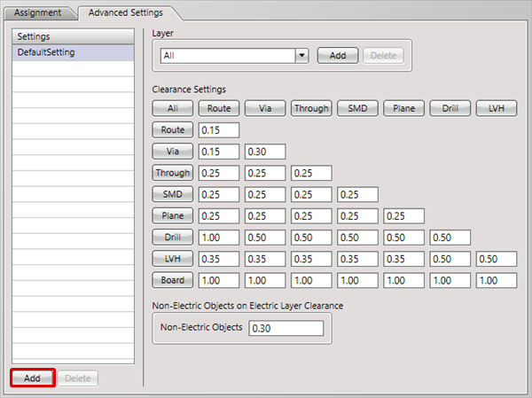Click Add button below Settings list
The height and width of the screenshot is (398, 532).
tap(33, 378)
